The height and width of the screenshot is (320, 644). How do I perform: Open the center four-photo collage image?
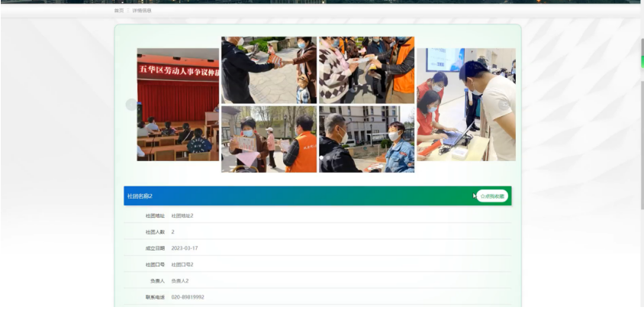tap(318, 105)
